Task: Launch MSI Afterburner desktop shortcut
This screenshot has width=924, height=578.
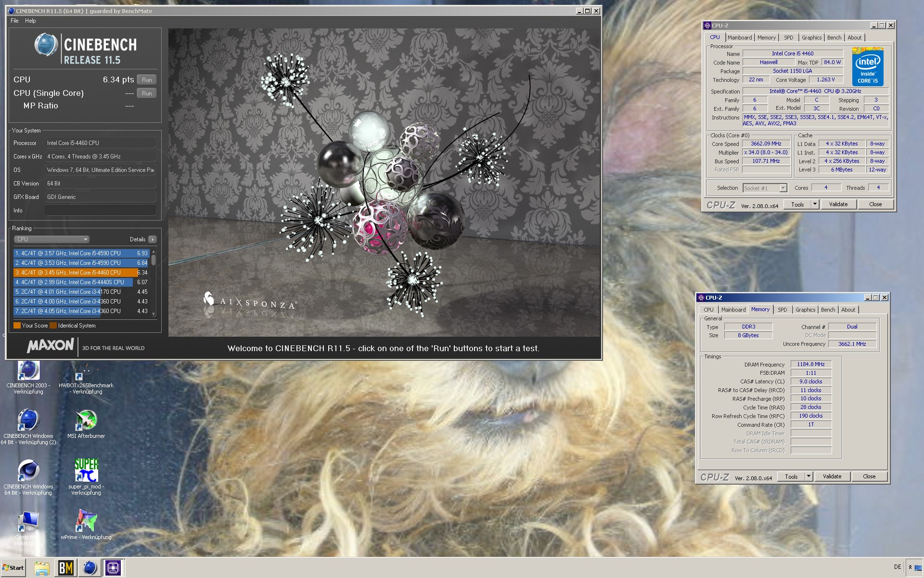Action: 86,425
